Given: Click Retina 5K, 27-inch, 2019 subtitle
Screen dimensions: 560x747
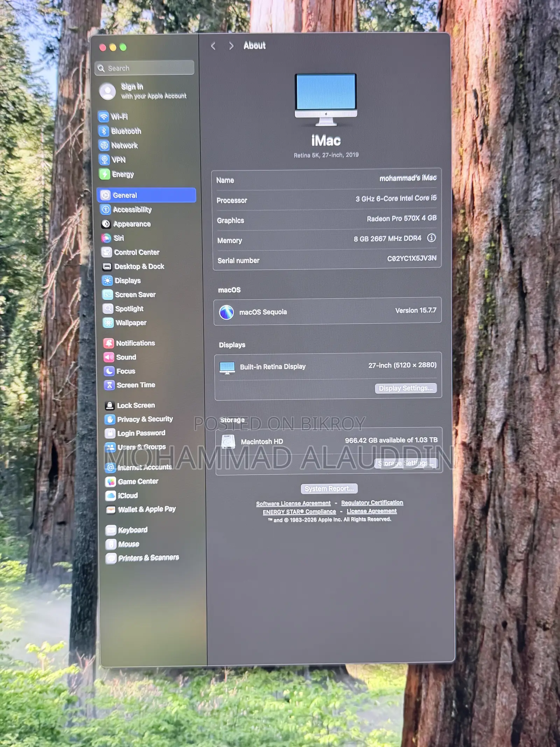Looking at the screenshot, I should click(326, 155).
